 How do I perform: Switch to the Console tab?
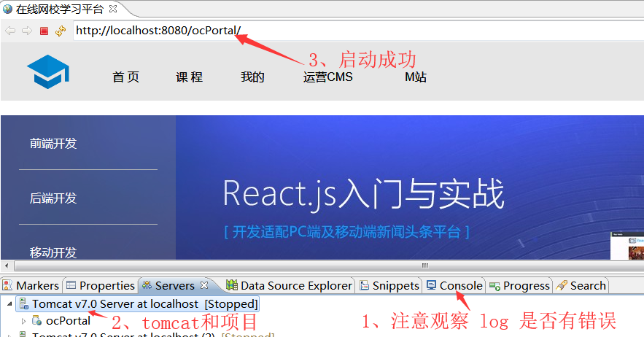(x=454, y=285)
